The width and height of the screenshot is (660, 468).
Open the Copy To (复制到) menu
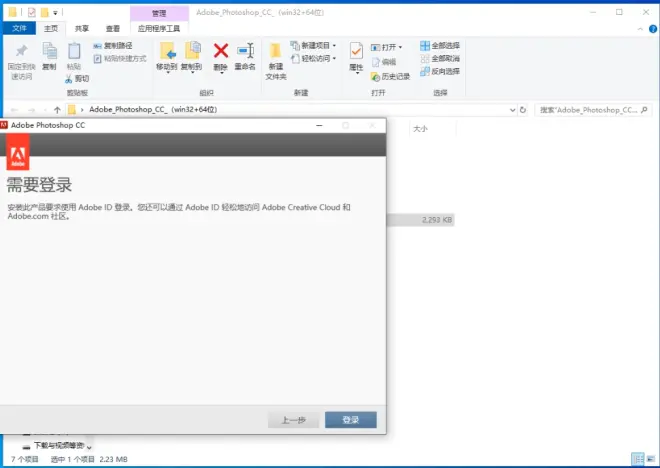[192, 57]
